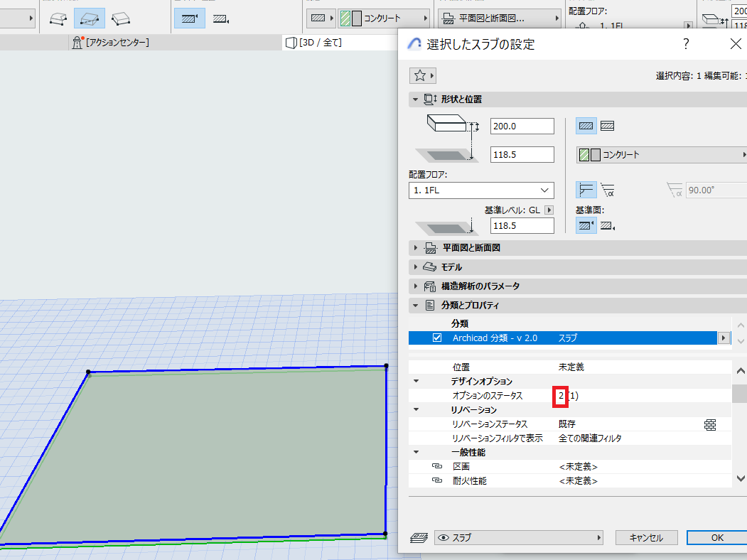Choose perpendicular edge angle icon

(x=586, y=190)
